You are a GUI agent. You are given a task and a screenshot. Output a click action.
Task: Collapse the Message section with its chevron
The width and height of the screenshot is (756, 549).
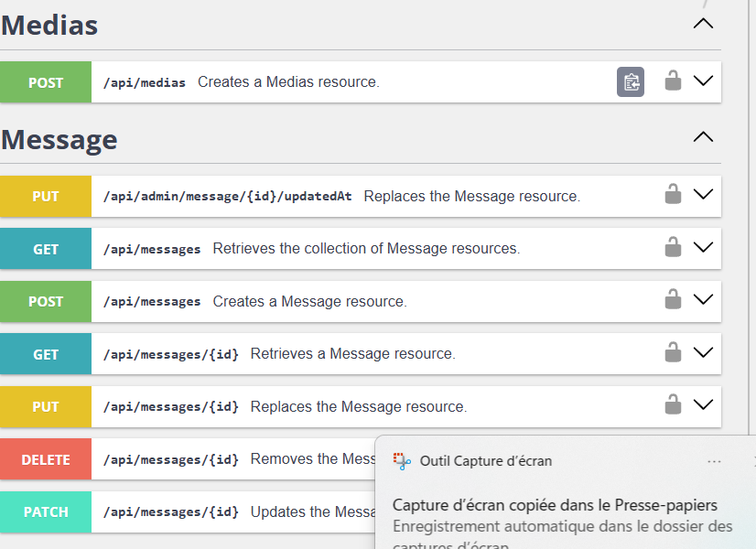[703, 137]
